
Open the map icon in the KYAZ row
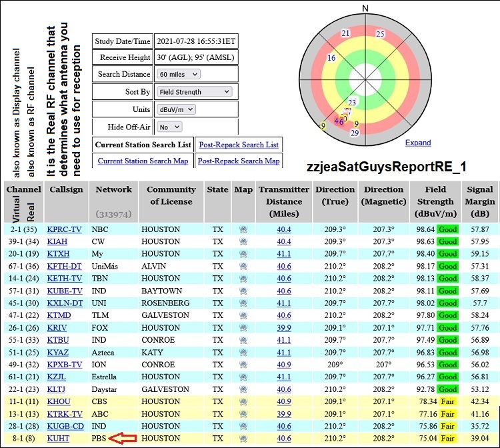pos(243,353)
